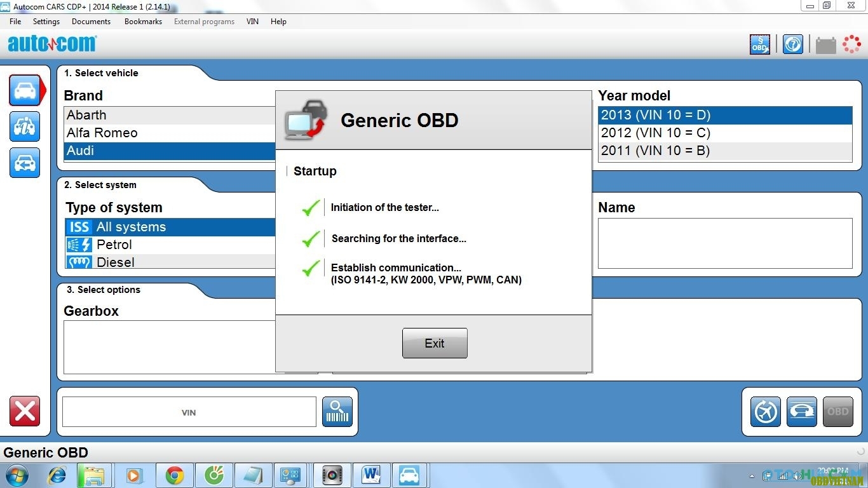The width and height of the screenshot is (868, 488).
Task: Click the Exit button in Generic OBD dialog
Action: (435, 343)
